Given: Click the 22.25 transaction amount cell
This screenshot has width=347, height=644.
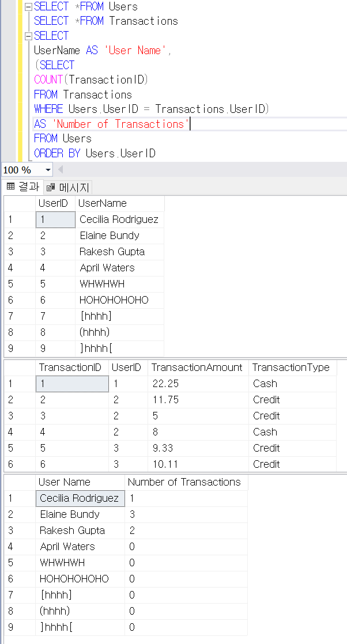Looking at the screenshot, I should point(198,384).
